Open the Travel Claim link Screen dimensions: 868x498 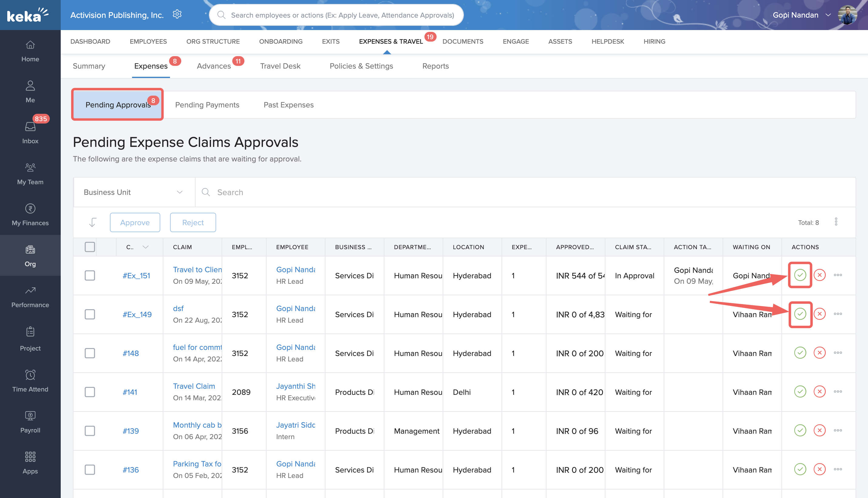click(x=194, y=386)
